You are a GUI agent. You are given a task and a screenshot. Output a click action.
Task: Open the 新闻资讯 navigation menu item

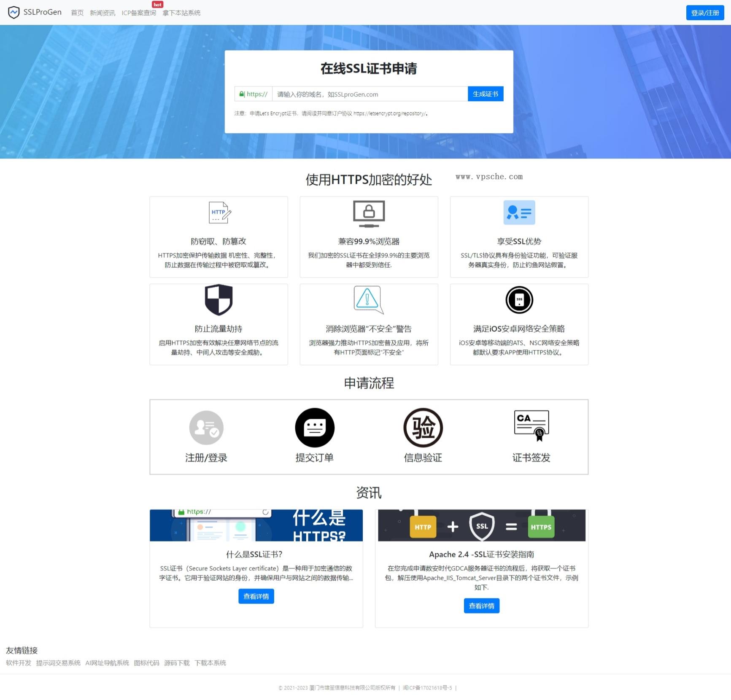point(102,13)
